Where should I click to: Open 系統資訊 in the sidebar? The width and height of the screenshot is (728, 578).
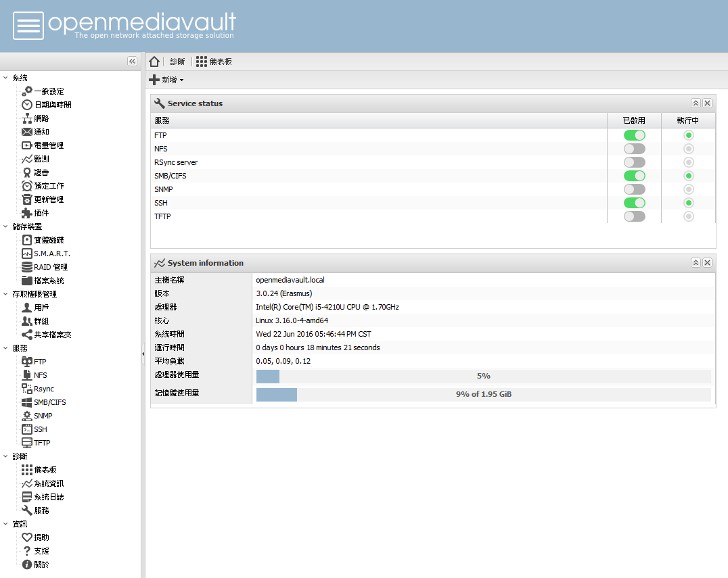tap(49, 483)
